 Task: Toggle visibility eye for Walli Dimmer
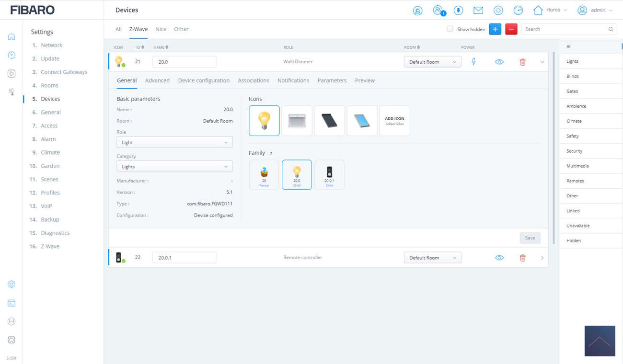[499, 62]
